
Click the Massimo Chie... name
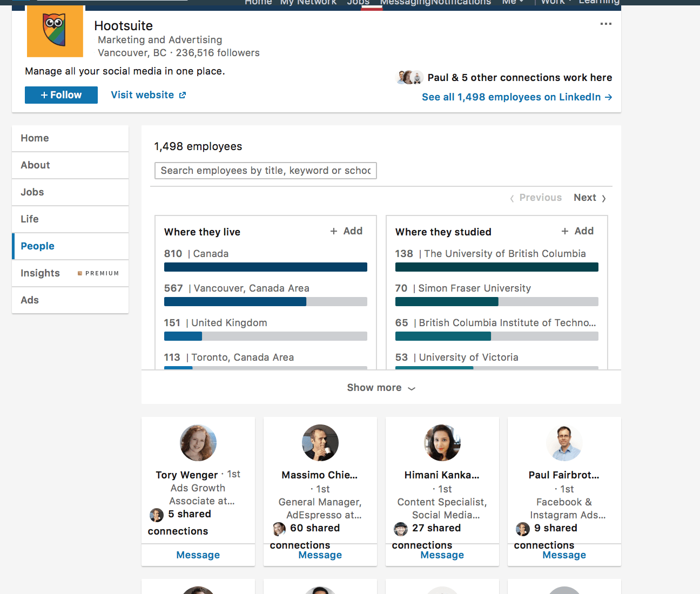tap(320, 475)
